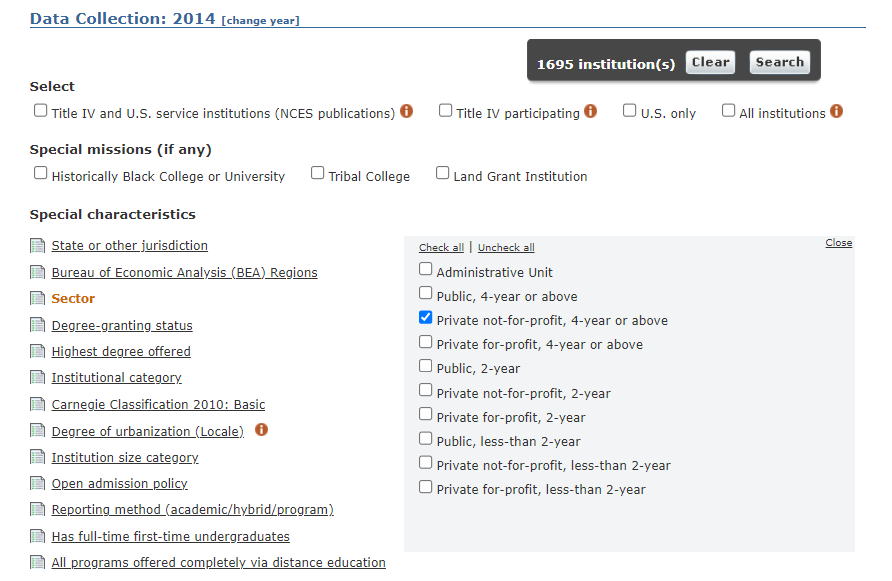The height and width of the screenshot is (581, 892).
Task: Enable Historically Black College or University checkbox
Action: [41, 173]
